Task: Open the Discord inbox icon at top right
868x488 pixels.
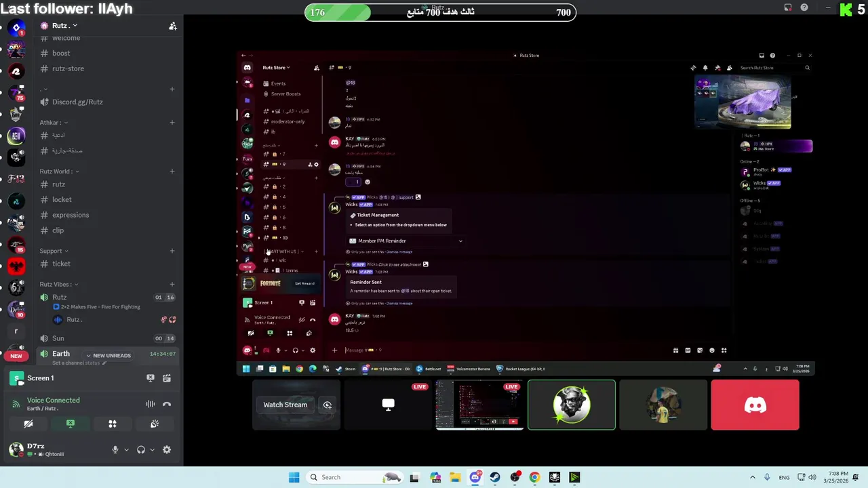Action: [788, 7]
